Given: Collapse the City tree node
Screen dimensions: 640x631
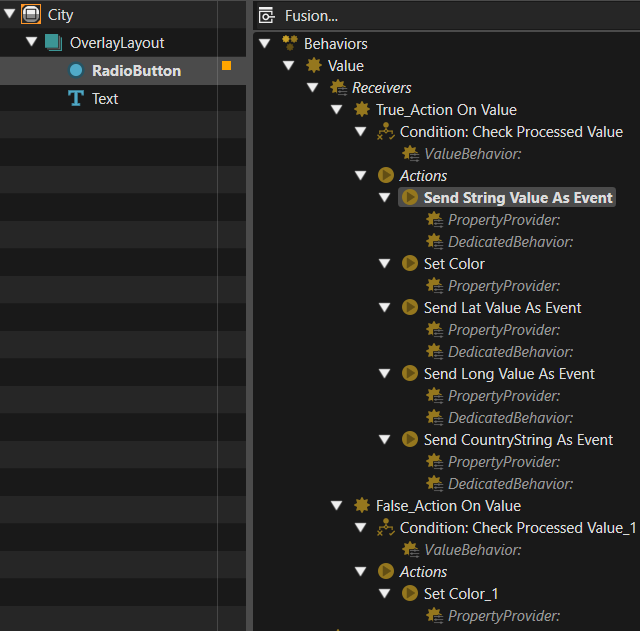Looking at the screenshot, I should click(x=10, y=14).
